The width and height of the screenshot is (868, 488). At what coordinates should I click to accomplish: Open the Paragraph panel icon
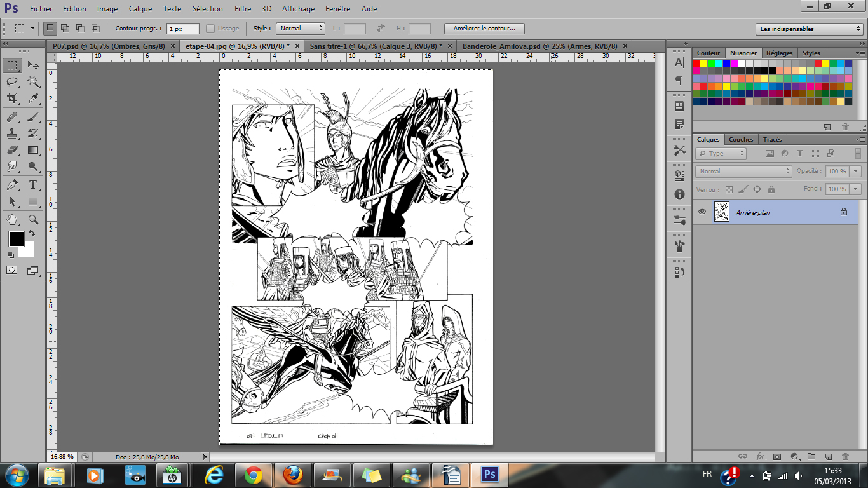point(679,81)
